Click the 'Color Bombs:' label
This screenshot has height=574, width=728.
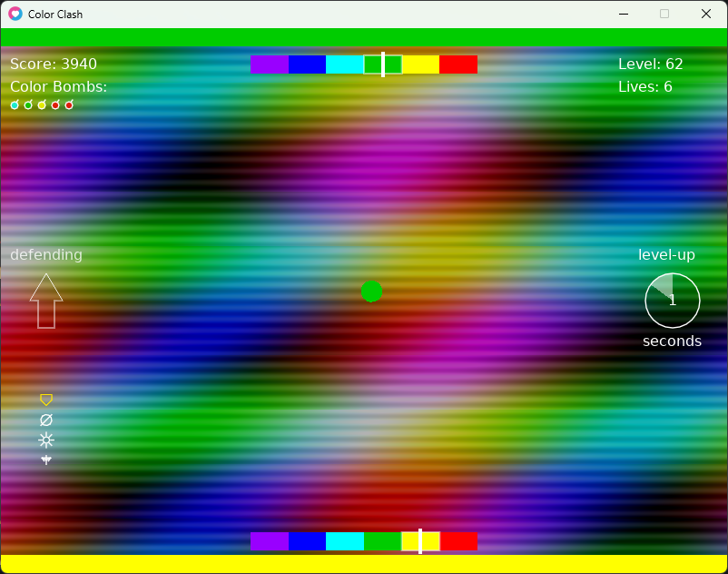[58, 87]
